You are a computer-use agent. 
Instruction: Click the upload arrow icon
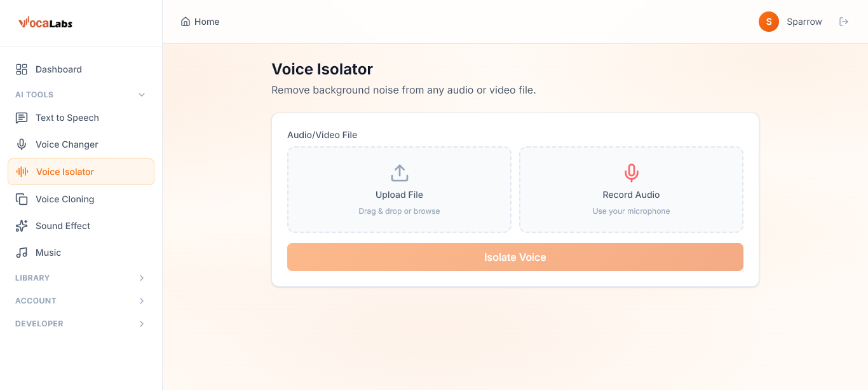399,172
